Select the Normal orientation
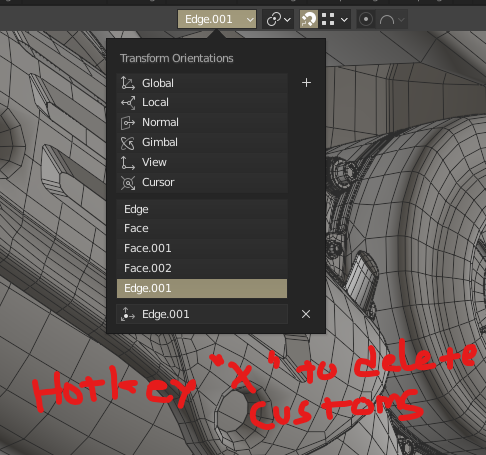This screenshot has height=455, width=486. [x=202, y=122]
